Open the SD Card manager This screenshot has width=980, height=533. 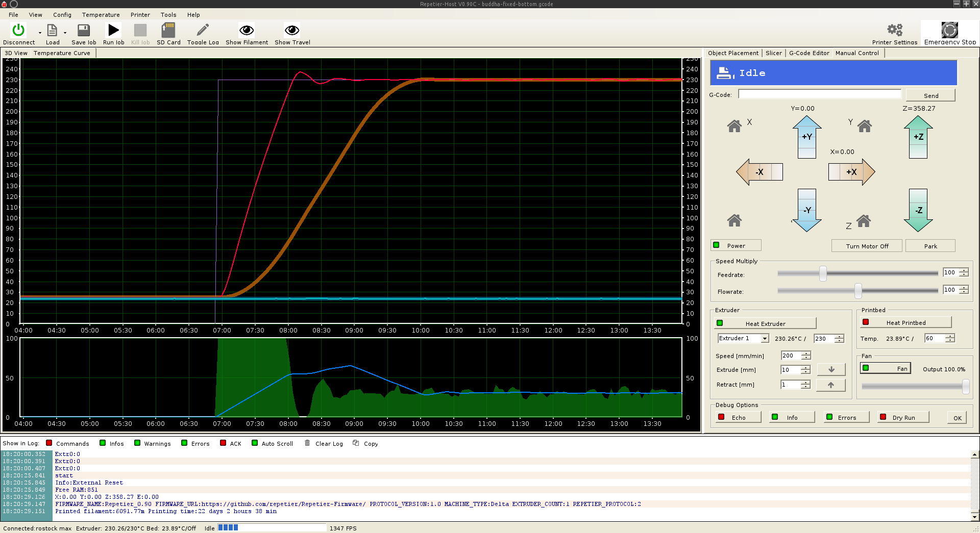coord(168,30)
